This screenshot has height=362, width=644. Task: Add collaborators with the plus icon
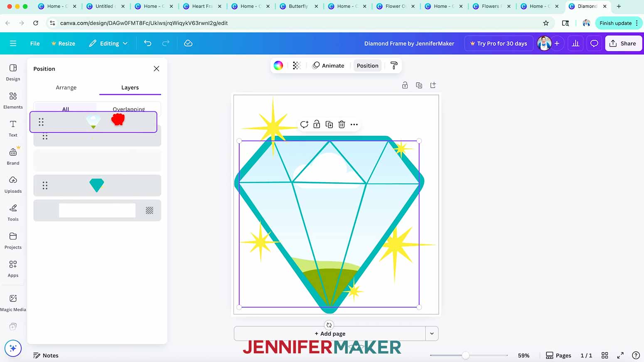coord(557,43)
